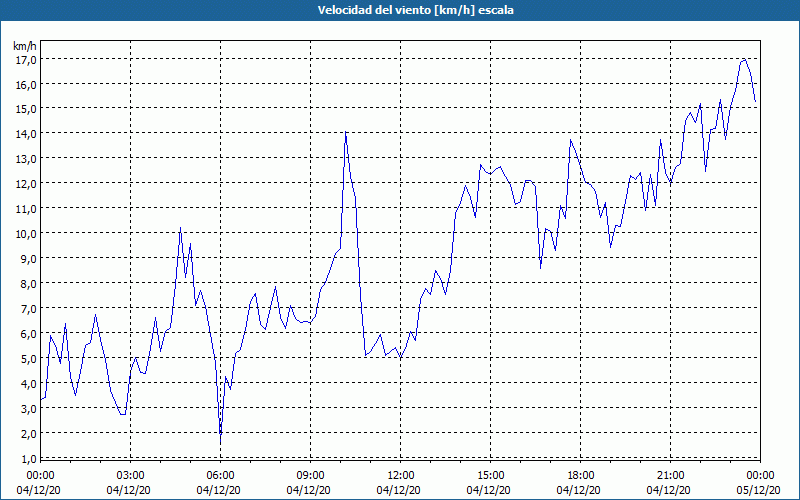Click the 03:00 time axis label
This screenshot has width=800, height=500.
[131, 476]
